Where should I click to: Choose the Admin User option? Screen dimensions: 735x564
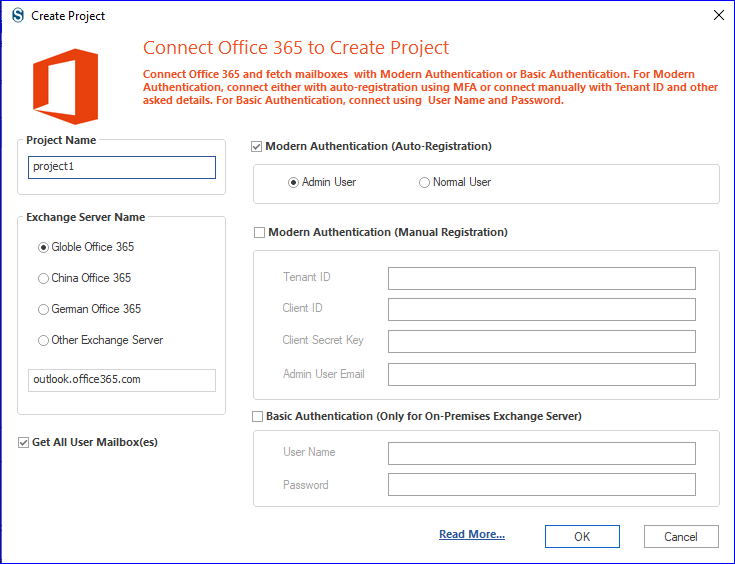(322, 182)
